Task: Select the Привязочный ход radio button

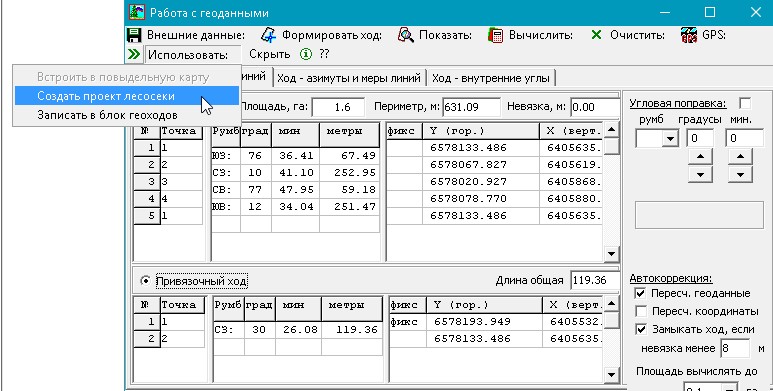Action: click(x=145, y=281)
